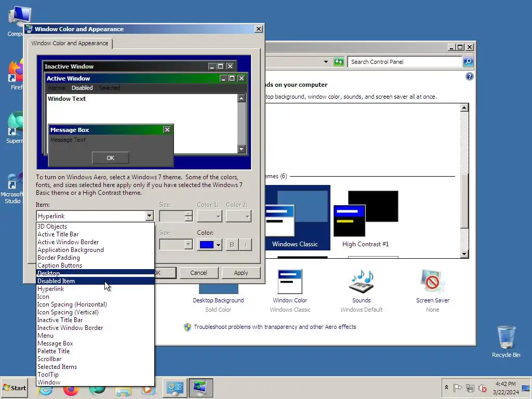The height and width of the screenshot is (399, 532).
Task: Select 'Menu' in the item list
Action: [x=96, y=336]
